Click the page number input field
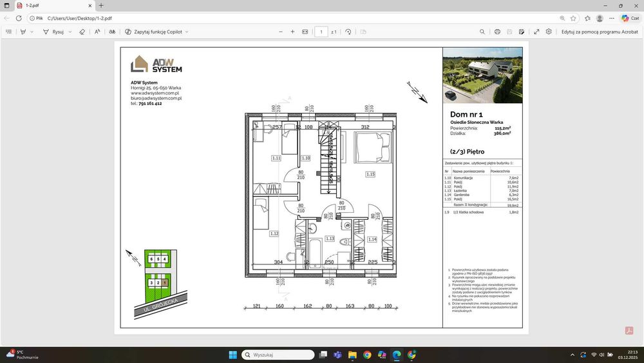The image size is (644, 363). pos(321,32)
